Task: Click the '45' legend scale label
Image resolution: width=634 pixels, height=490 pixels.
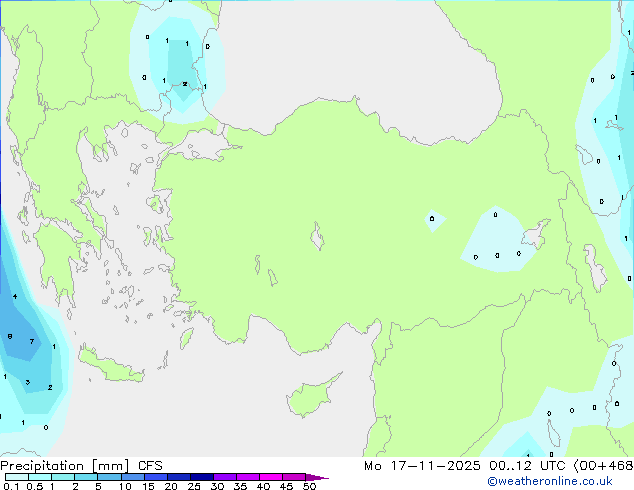Action: click(286, 486)
